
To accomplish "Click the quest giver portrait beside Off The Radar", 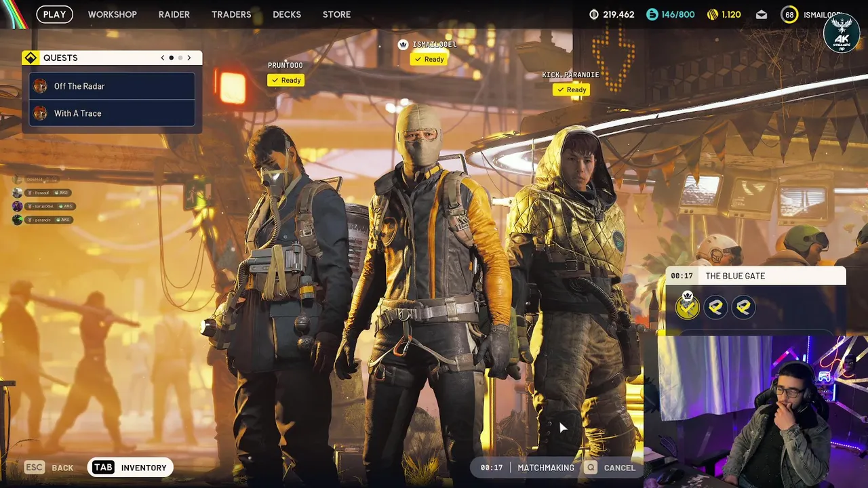I will coord(40,86).
